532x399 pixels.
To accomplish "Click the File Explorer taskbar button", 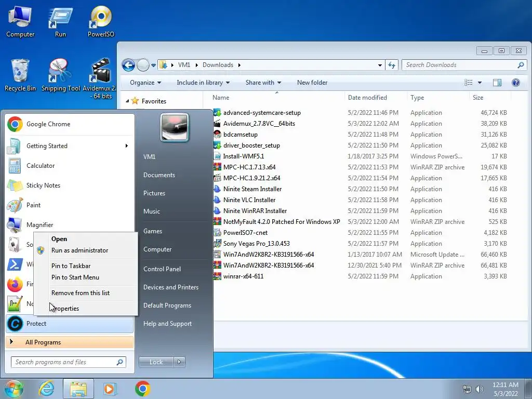I will click(78, 389).
